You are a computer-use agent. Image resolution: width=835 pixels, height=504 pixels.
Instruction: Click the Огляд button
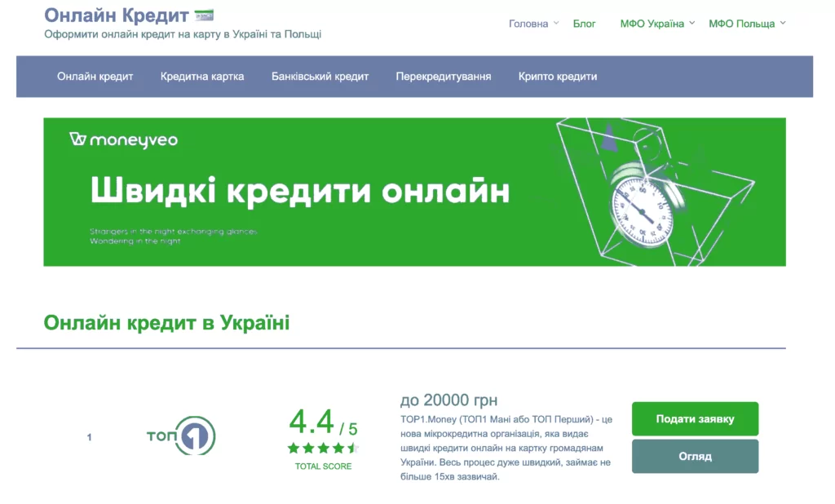coord(695,457)
